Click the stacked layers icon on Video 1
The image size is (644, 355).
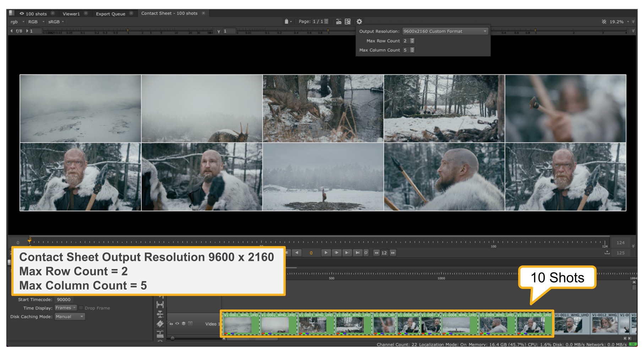(184, 323)
